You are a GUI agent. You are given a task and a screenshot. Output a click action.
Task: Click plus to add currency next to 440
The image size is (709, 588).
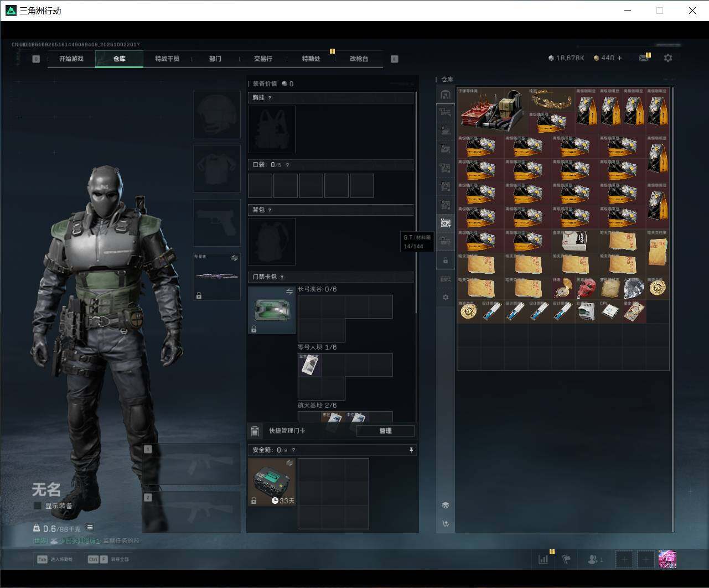pyautogui.click(x=619, y=58)
